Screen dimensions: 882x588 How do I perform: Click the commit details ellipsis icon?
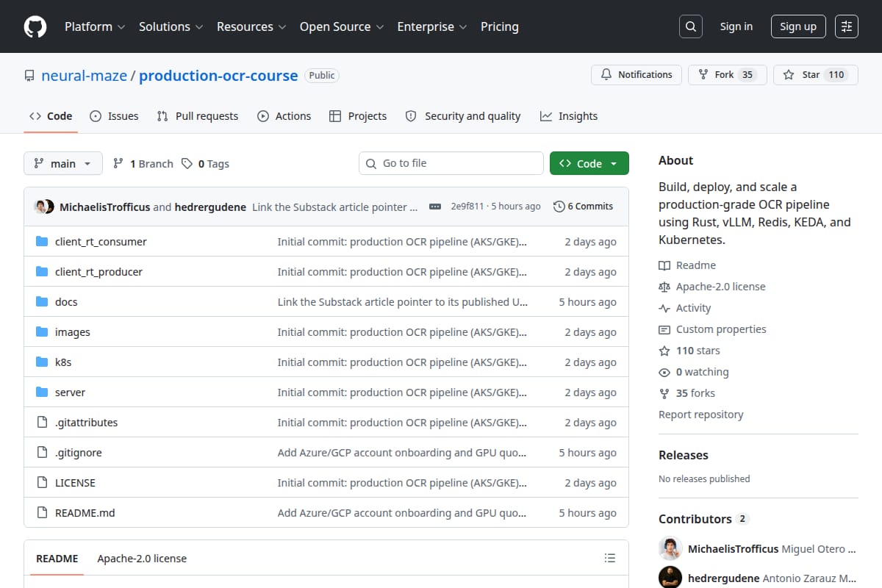point(435,207)
